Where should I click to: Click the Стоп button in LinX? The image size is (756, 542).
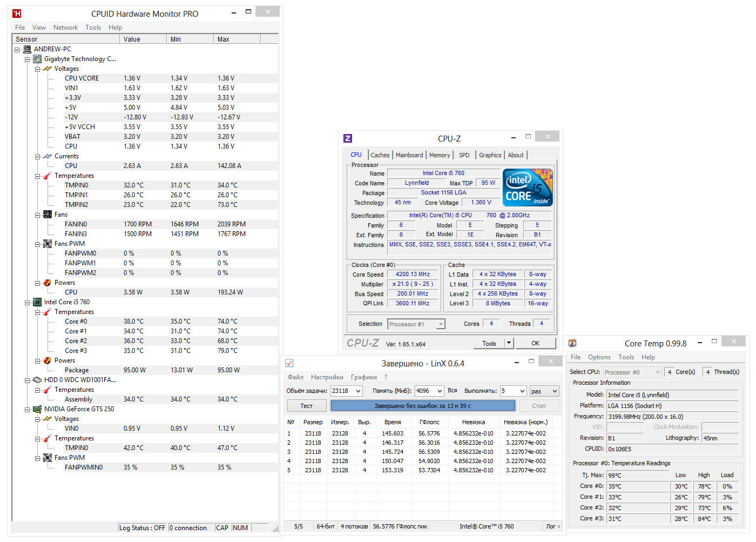[539, 406]
